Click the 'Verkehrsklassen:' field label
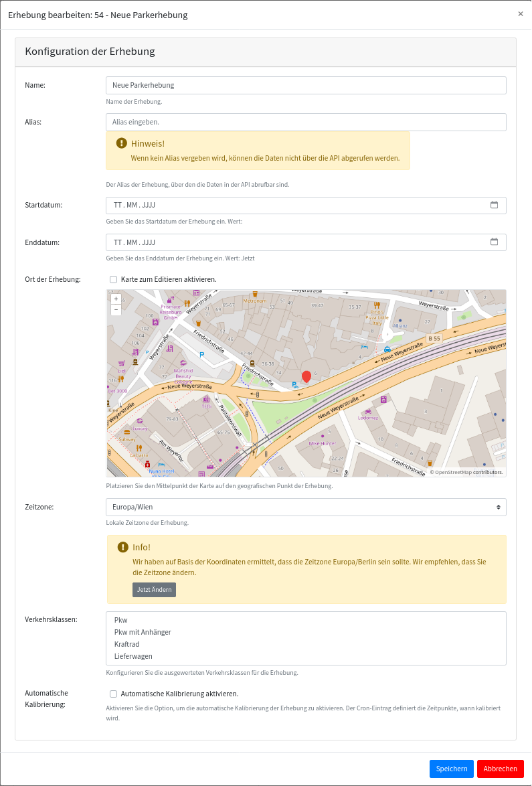The width and height of the screenshot is (532, 786). point(51,619)
